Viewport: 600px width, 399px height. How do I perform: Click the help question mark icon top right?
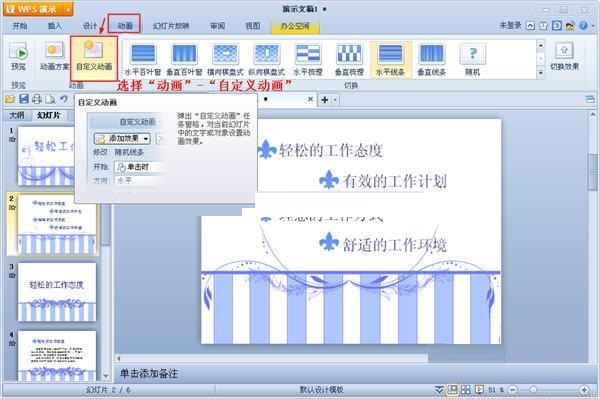583,26
